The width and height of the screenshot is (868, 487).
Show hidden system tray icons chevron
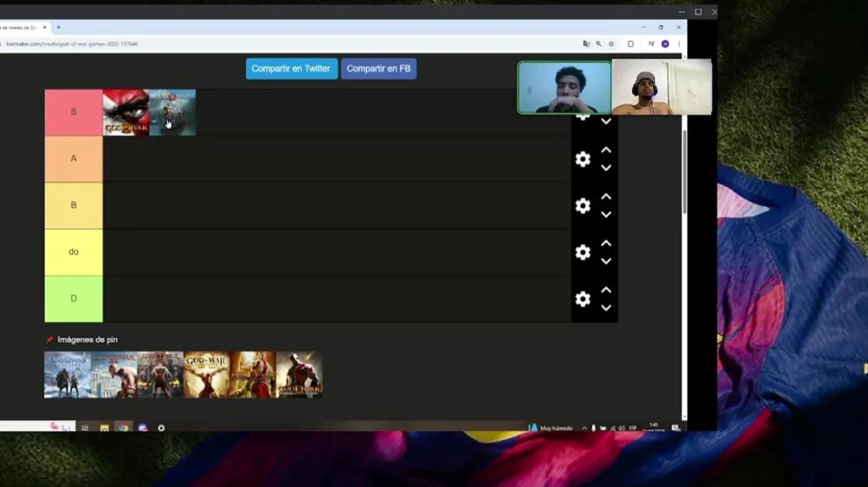(x=584, y=427)
